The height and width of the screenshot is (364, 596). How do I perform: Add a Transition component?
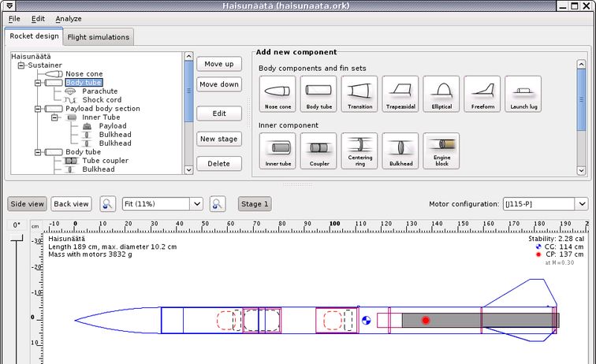point(359,94)
